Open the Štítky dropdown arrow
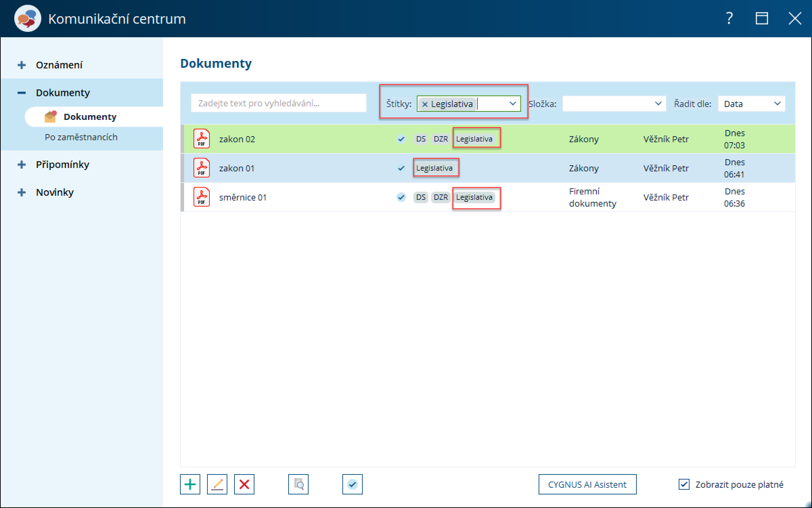Image resolution: width=812 pixels, height=508 pixels. pos(513,104)
